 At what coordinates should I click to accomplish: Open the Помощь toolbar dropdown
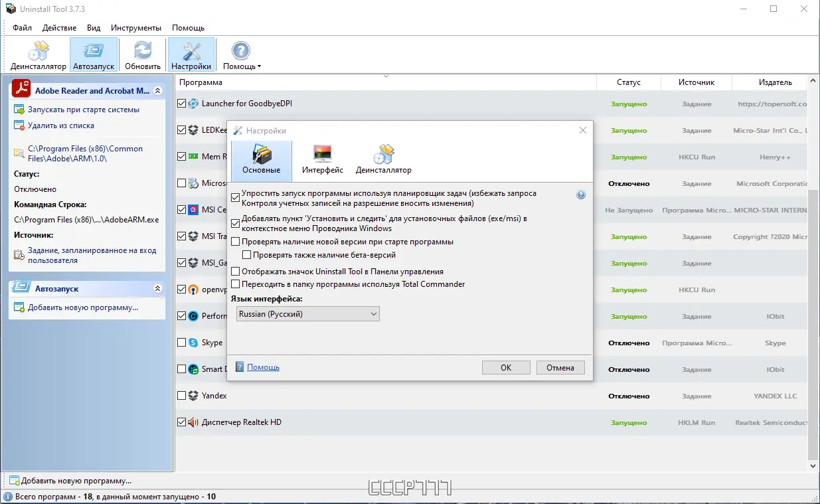pos(242,54)
